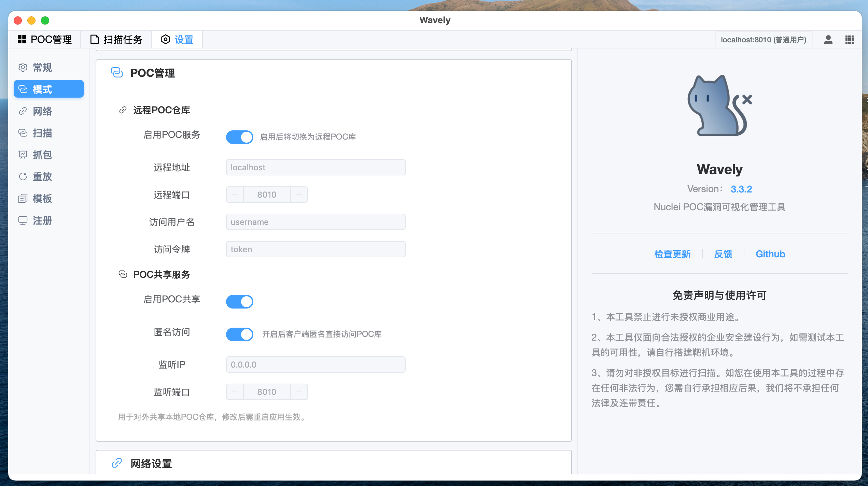Click the Wavely cat logo
This screenshot has height=486, width=868.
pos(720,105)
